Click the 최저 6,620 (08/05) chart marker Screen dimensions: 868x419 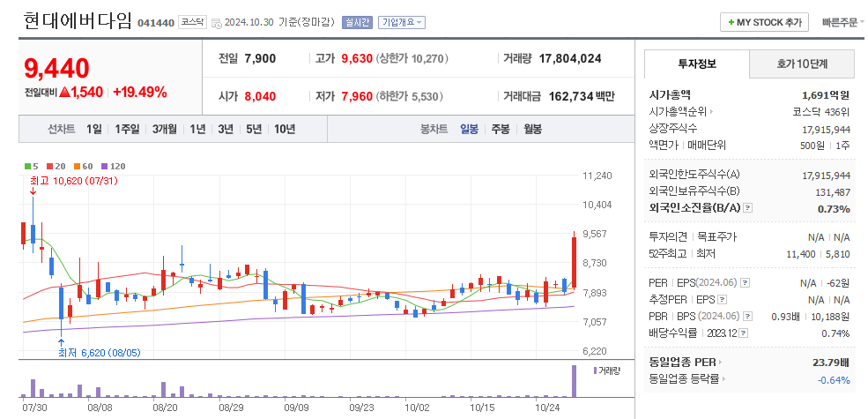click(100, 353)
